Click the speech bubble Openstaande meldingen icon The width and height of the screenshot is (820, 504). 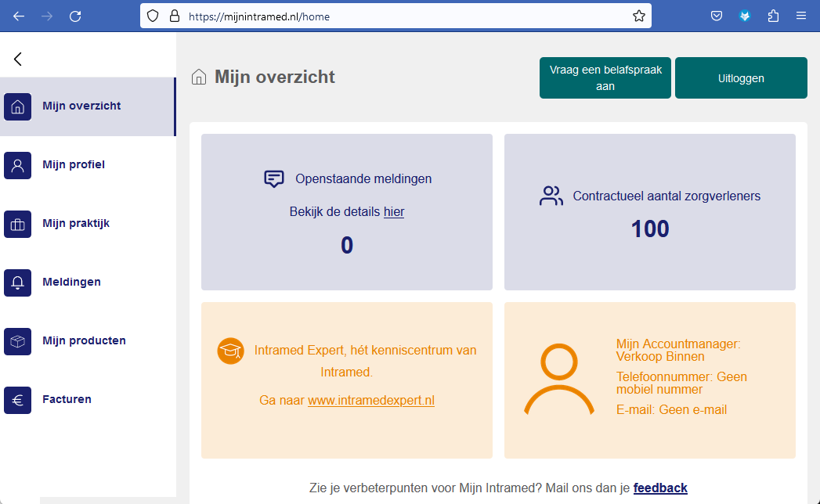273,178
